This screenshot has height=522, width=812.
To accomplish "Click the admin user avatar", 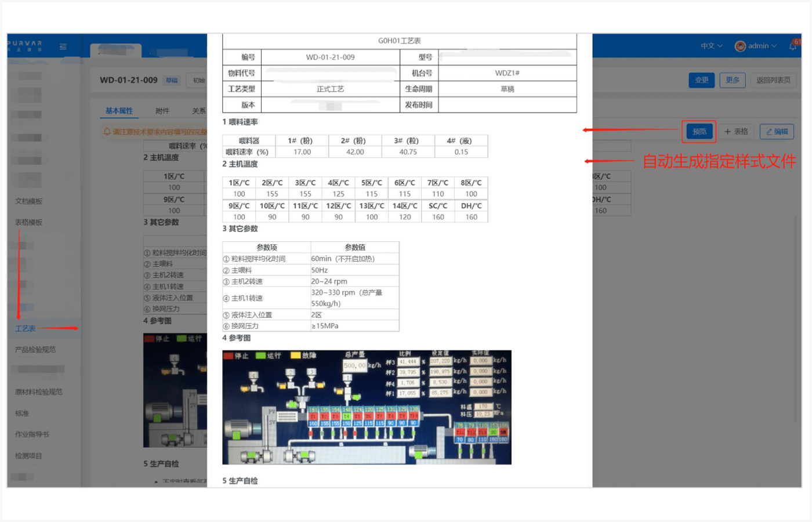I will [x=740, y=46].
